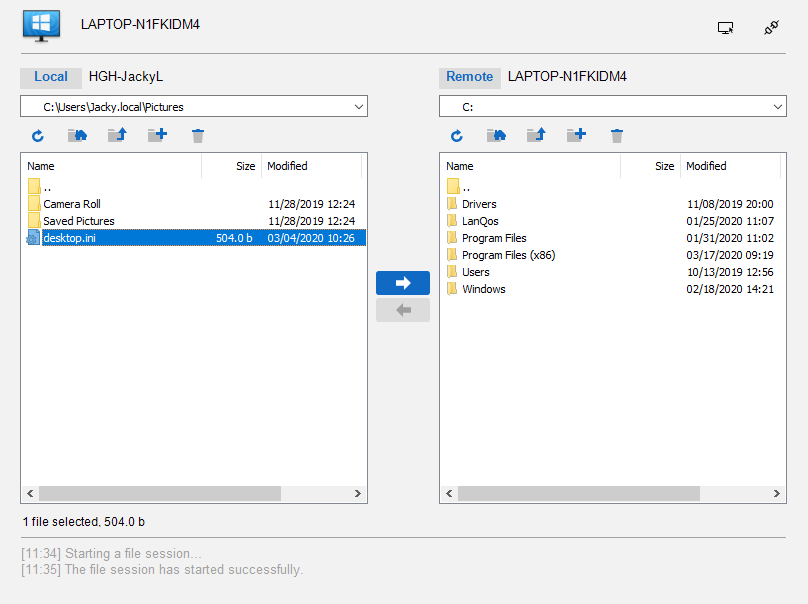Go to home folder in Local pane
808x604 pixels.
77,135
